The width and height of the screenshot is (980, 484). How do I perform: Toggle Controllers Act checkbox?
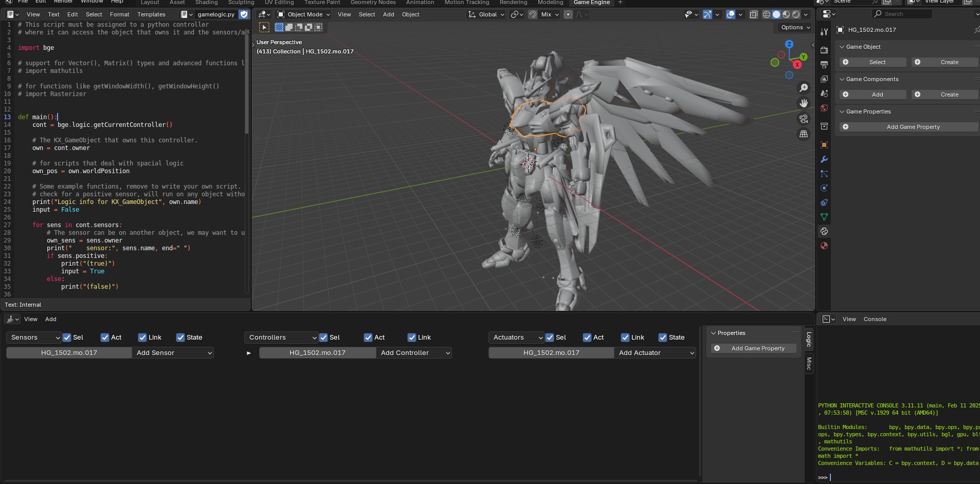point(368,338)
